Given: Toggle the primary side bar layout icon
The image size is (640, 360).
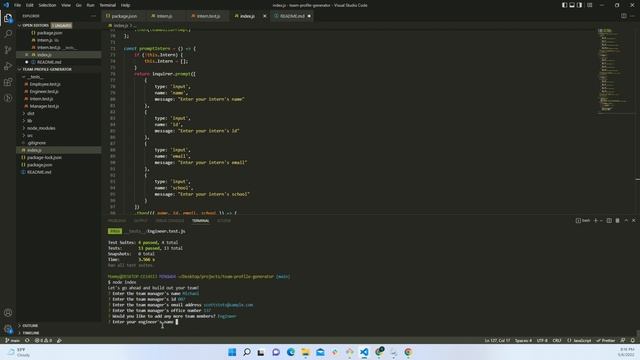Looking at the screenshot, I should tap(564, 5).
